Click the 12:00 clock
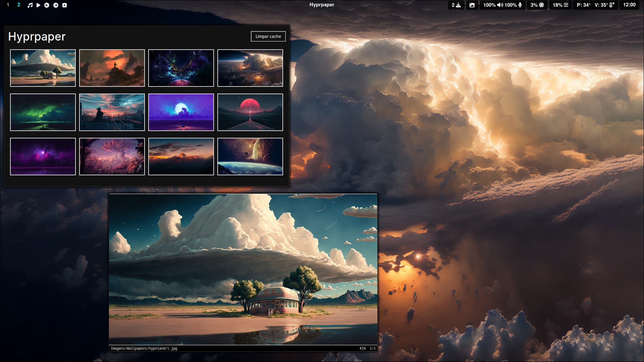The width and height of the screenshot is (644, 362). [x=629, y=5]
